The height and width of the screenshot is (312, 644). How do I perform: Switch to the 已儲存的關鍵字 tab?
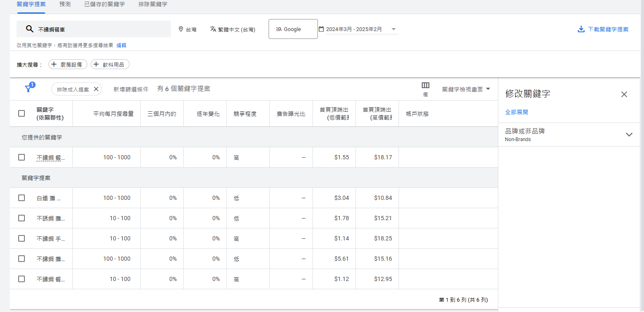coord(104,4)
